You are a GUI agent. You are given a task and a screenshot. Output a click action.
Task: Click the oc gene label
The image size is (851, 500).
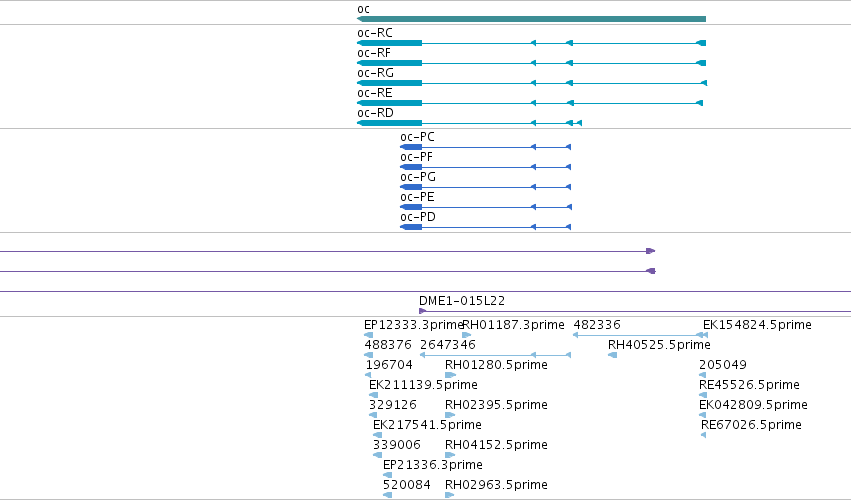click(363, 9)
